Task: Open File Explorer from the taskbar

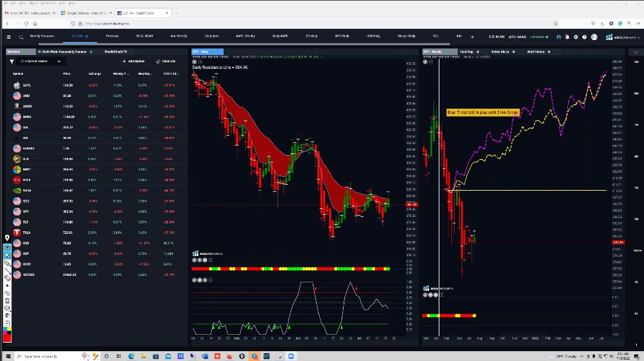Action: point(144,356)
